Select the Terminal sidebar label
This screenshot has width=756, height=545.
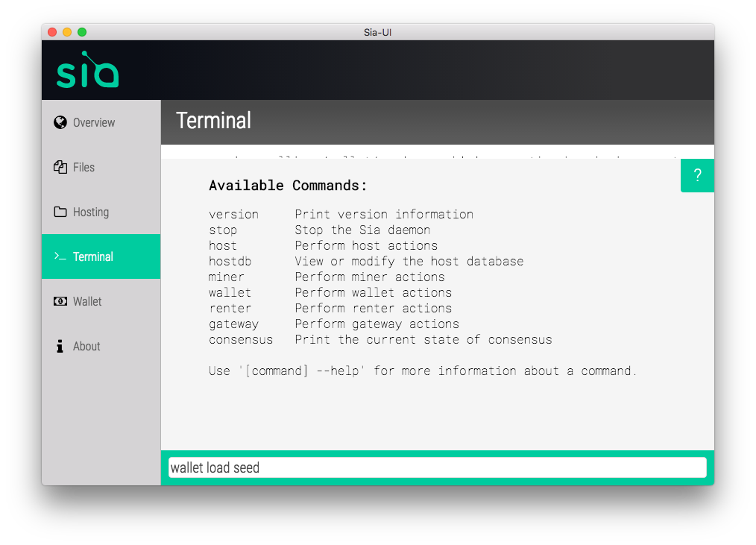(x=93, y=256)
